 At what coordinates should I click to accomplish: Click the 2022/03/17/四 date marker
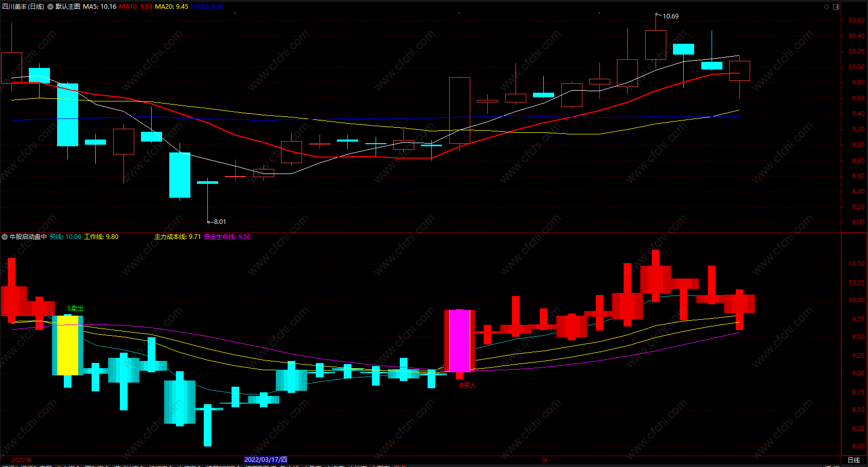[265, 460]
